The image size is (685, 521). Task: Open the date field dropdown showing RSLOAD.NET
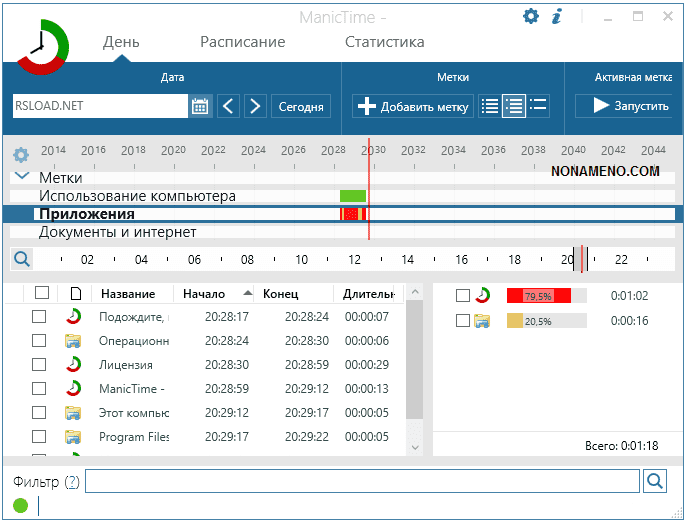(100, 106)
